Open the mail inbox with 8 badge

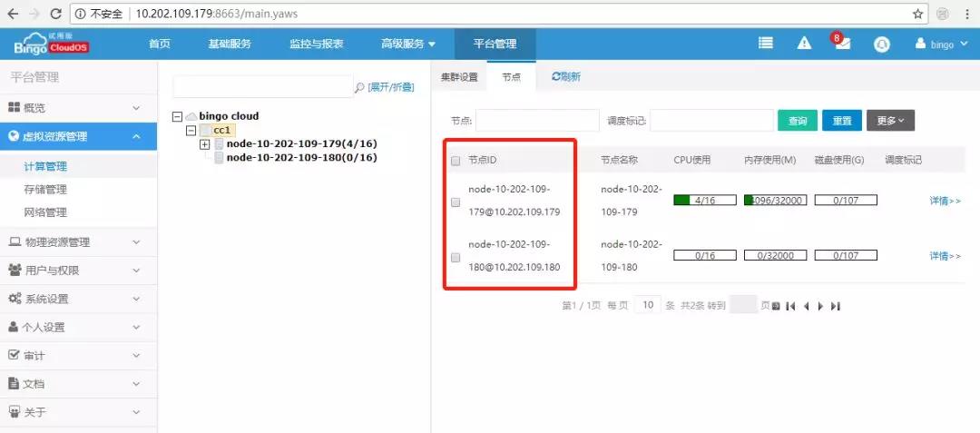(840, 42)
